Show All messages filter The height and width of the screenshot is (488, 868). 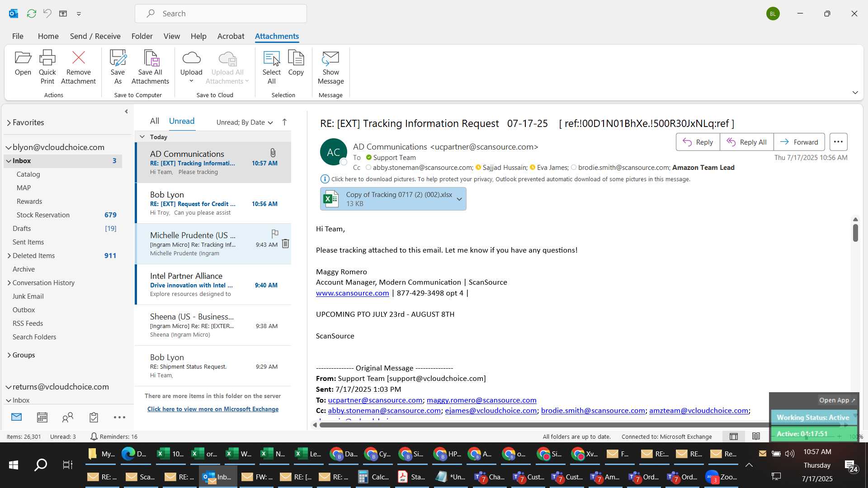coord(155,121)
